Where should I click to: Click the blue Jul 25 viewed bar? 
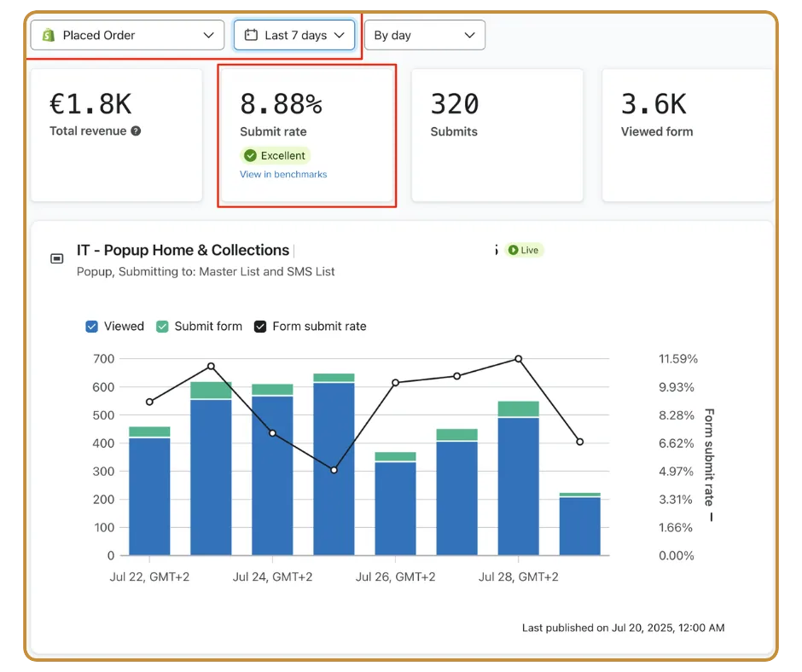tap(334, 468)
